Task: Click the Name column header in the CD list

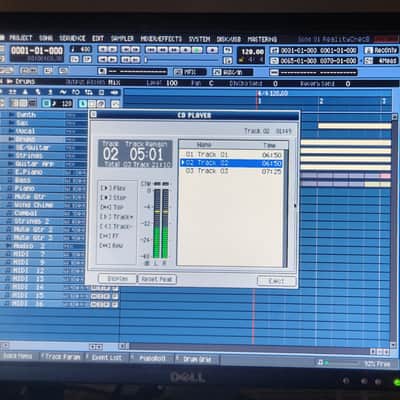Action: point(204,145)
